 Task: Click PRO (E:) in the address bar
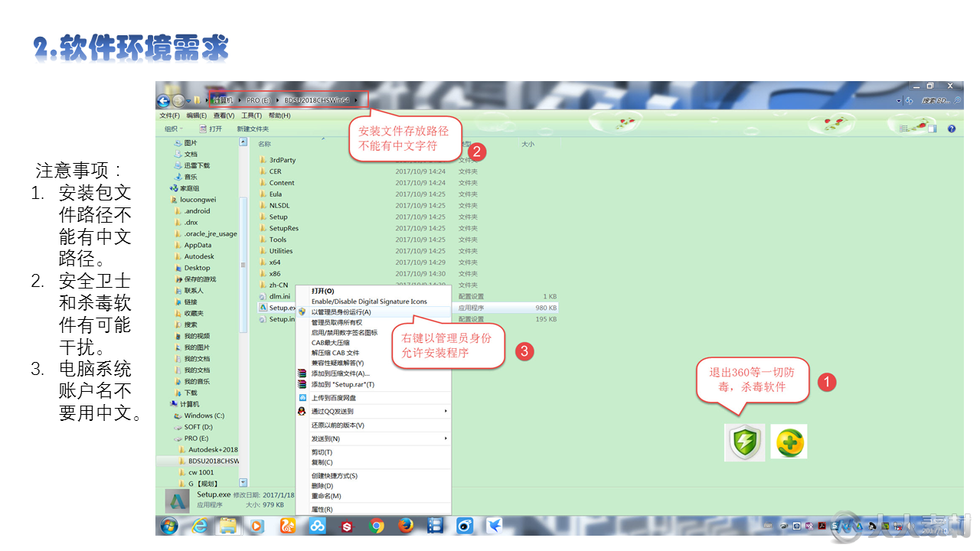coord(258,100)
